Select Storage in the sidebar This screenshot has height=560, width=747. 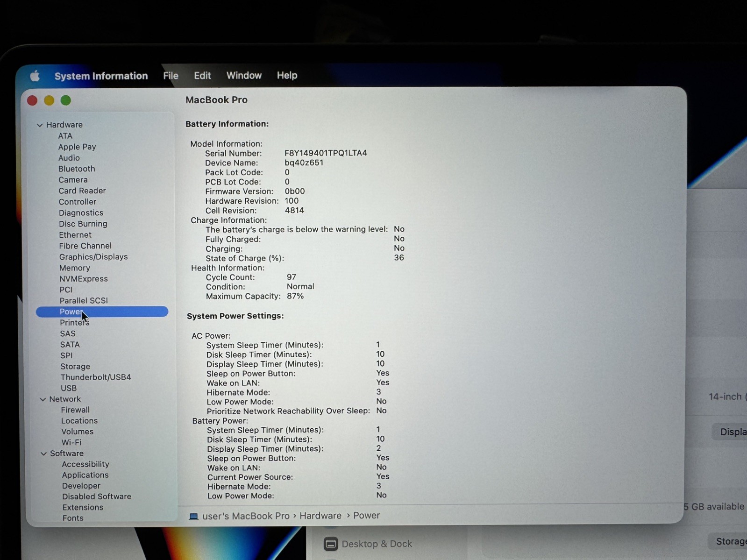pos(75,367)
